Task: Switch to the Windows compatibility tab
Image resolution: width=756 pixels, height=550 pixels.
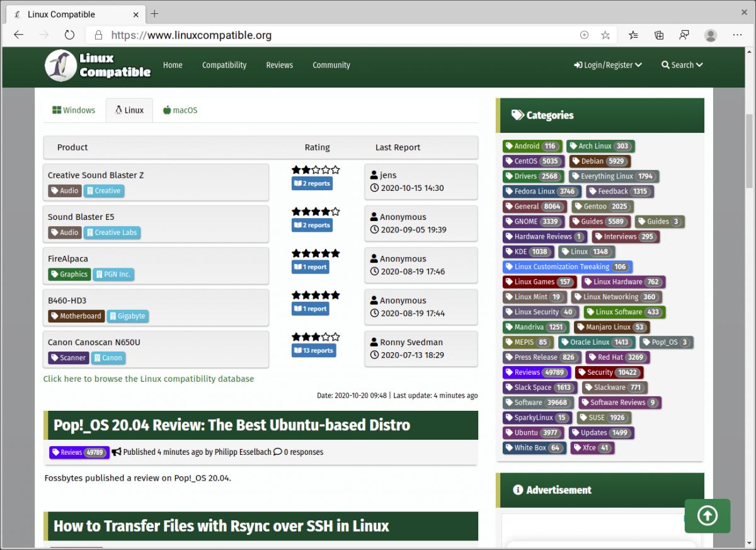Action: tap(74, 110)
